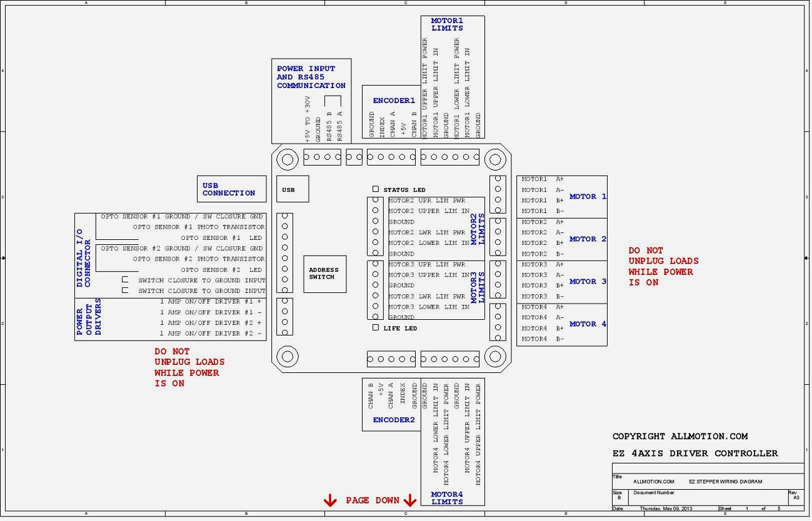The height and width of the screenshot is (521, 812).
Task: Click the LIFE LED square indicator
Action: 376,327
